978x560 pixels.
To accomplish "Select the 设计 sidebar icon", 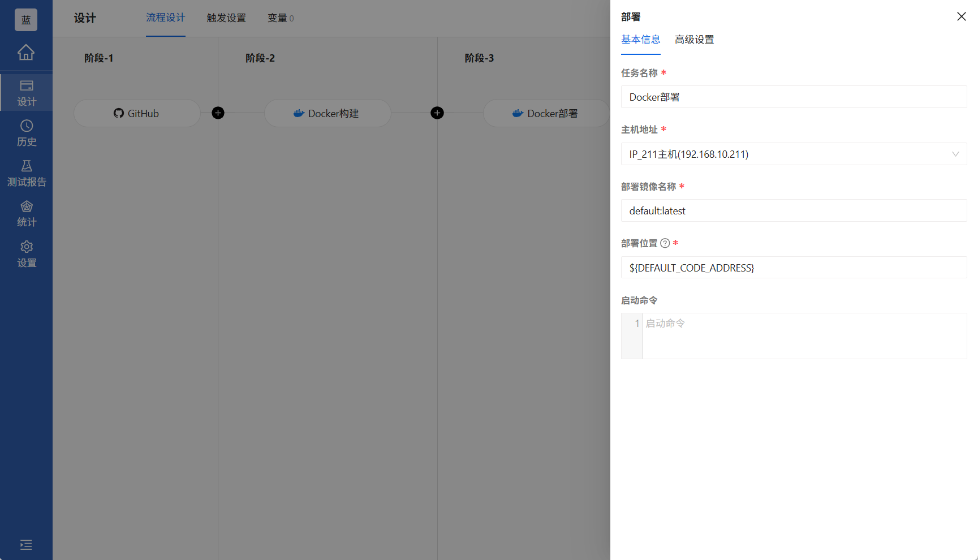I will tap(26, 91).
